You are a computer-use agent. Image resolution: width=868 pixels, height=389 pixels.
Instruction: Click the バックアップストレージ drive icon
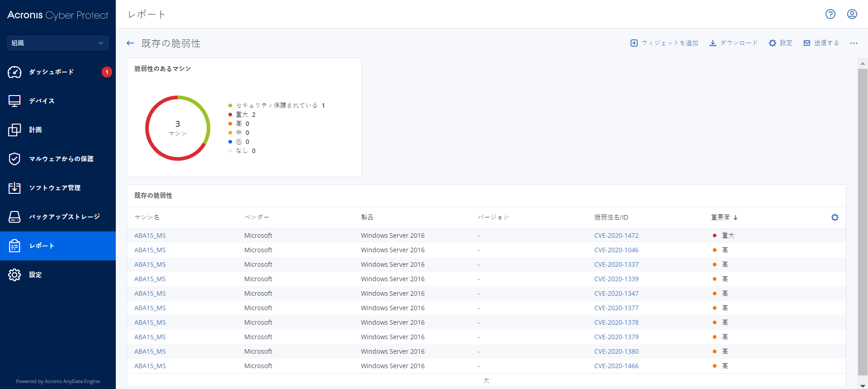pos(14,217)
